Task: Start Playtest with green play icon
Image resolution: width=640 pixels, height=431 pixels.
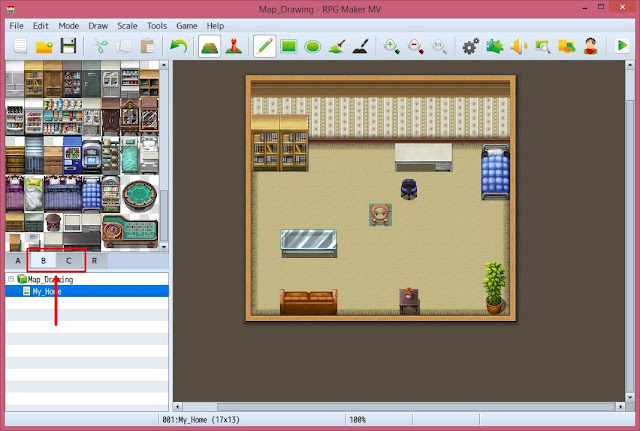Action: pyautogui.click(x=622, y=46)
